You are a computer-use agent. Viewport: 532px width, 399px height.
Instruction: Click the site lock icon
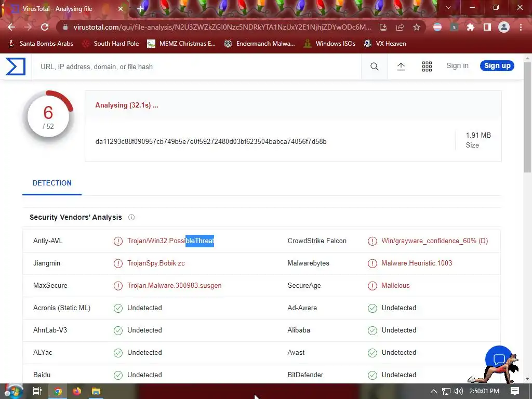pos(65,27)
